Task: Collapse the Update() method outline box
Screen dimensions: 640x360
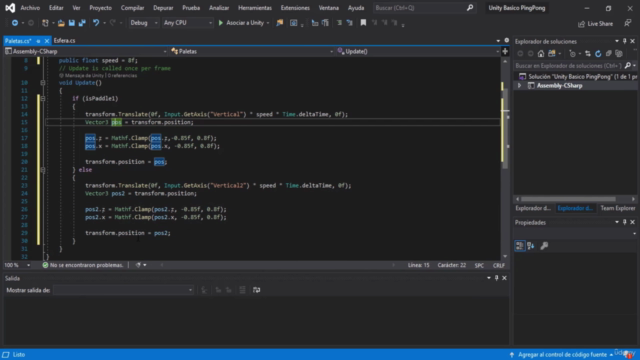Action: [43, 82]
